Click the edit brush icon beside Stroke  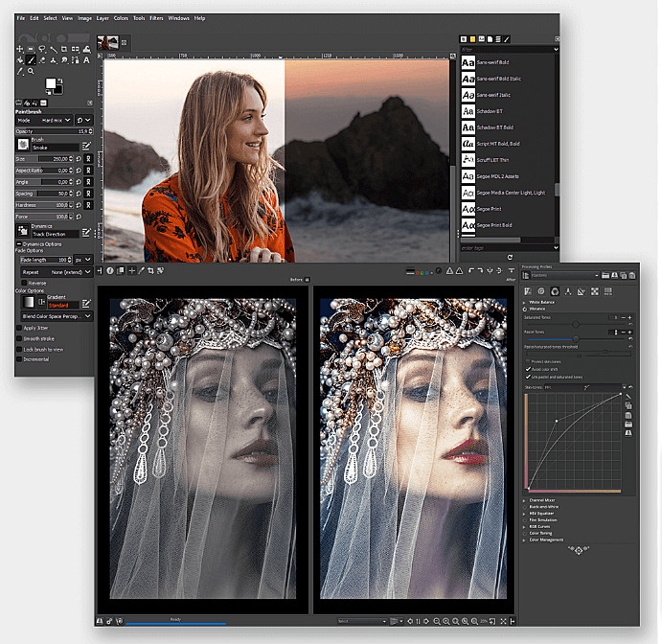coord(86,145)
